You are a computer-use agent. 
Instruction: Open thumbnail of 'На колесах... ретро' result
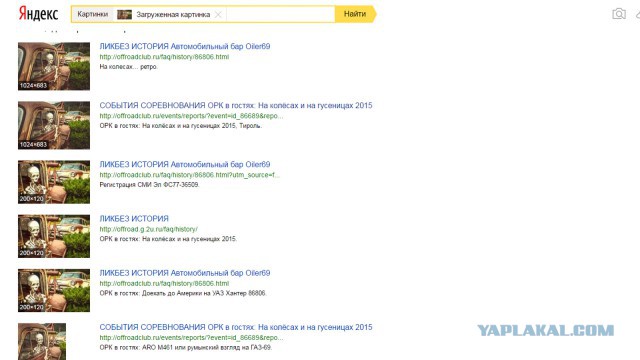(54, 66)
